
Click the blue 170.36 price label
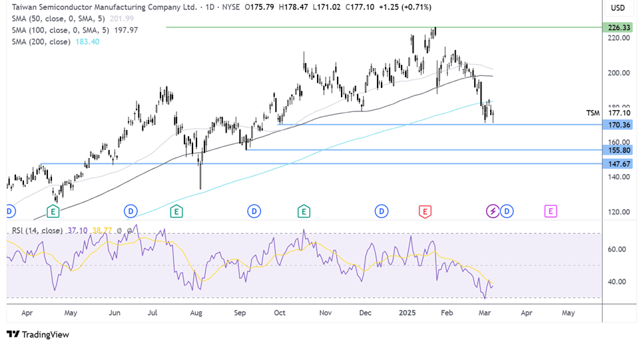click(x=619, y=125)
